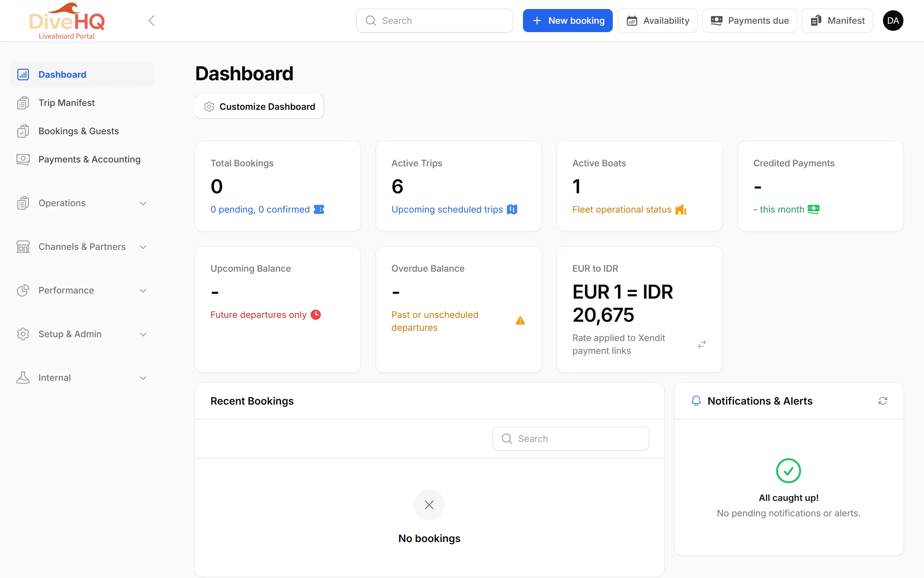Click '0 pending, 0 confirmed' text
This screenshot has width=924, height=578.
pyautogui.click(x=260, y=209)
